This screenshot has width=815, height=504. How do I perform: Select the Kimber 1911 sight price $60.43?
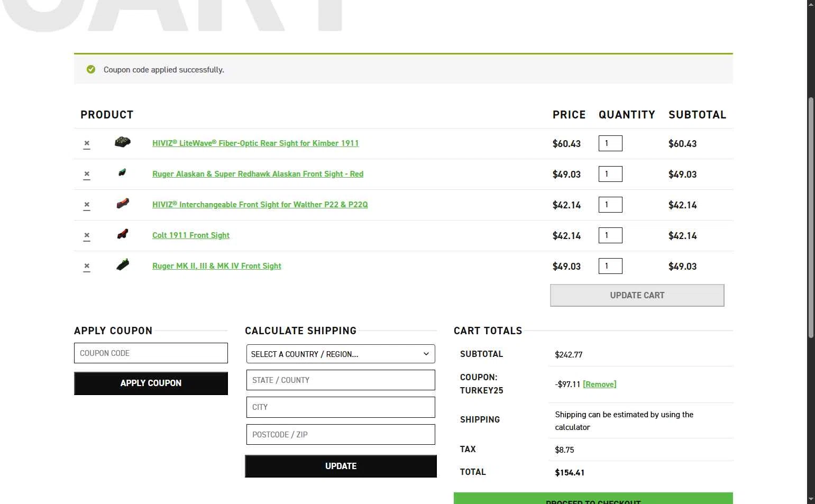click(x=566, y=144)
